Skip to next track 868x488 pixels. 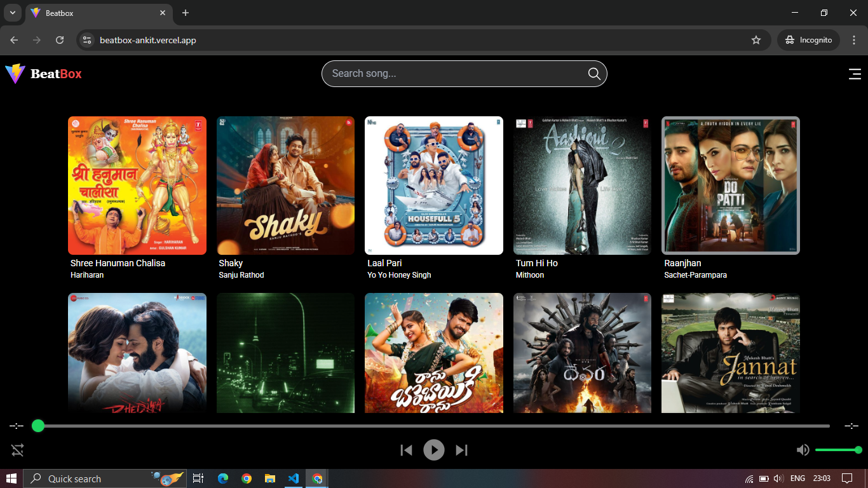pyautogui.click(x=462, y=451)
